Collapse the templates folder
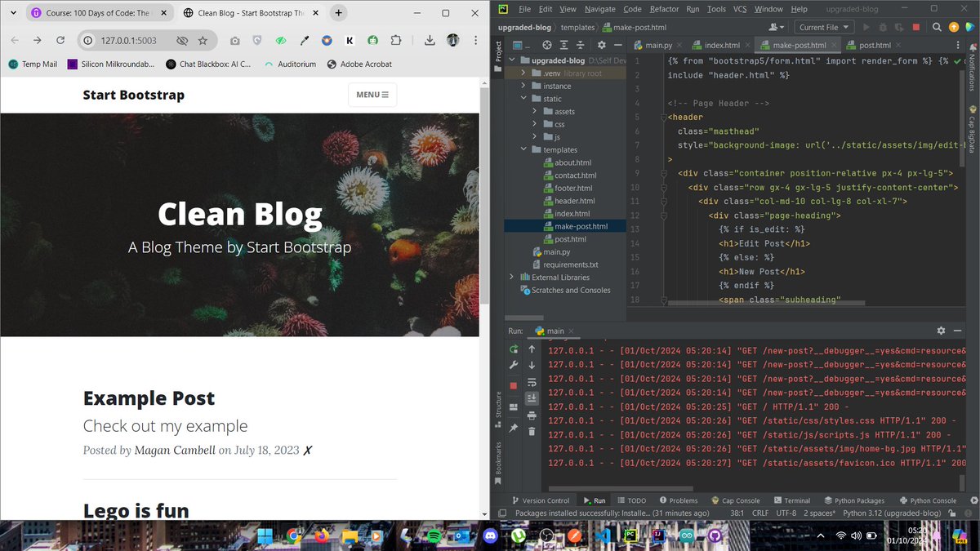The width and height of the screenshot is (980, 551). coord(523,149)
